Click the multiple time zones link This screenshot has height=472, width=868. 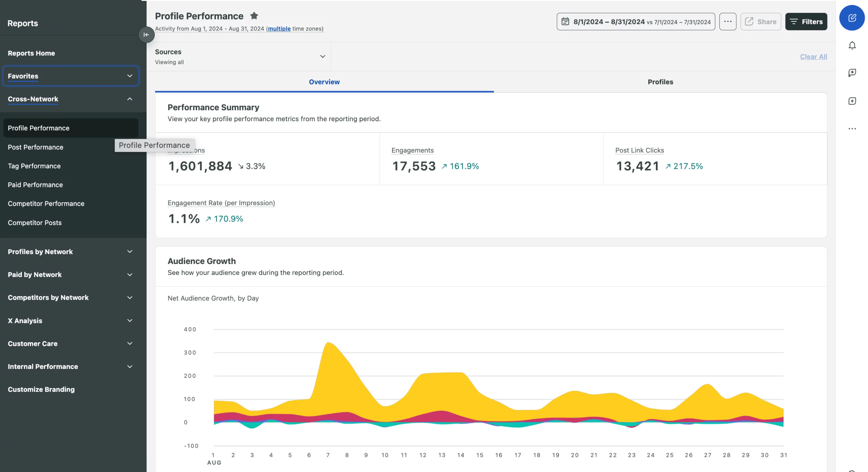tap(279, 29)
